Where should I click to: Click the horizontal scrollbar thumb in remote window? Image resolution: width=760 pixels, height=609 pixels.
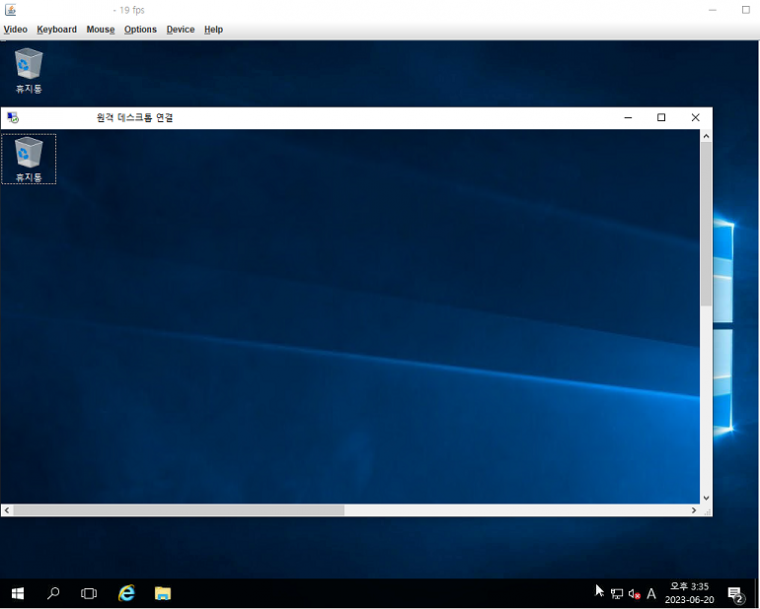click(x=179, y=510)
